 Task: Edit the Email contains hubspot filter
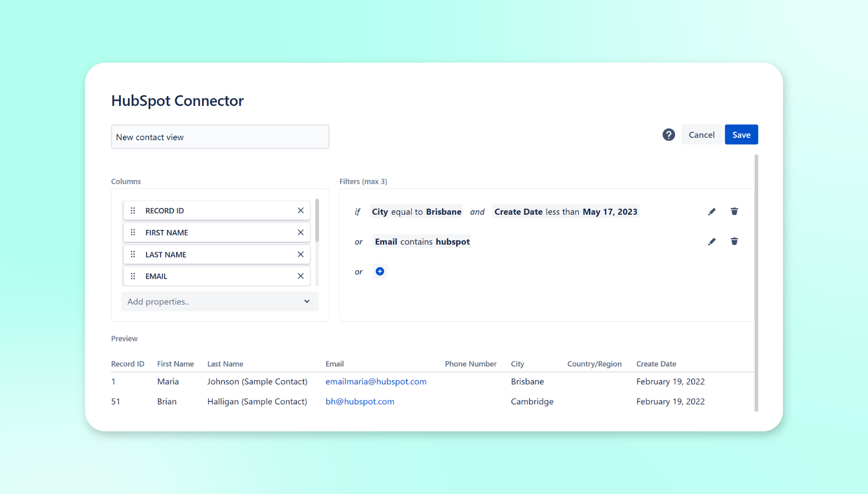pos(712,242)
